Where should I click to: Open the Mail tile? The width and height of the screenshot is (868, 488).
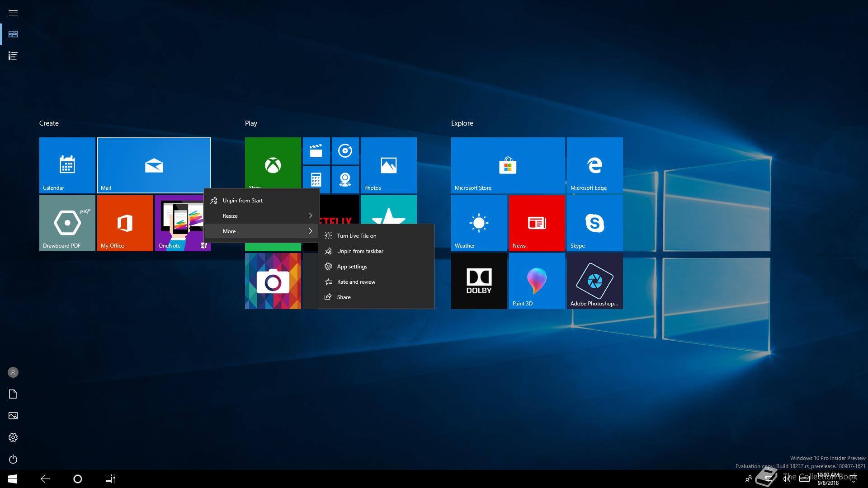[x=154, y=165]
